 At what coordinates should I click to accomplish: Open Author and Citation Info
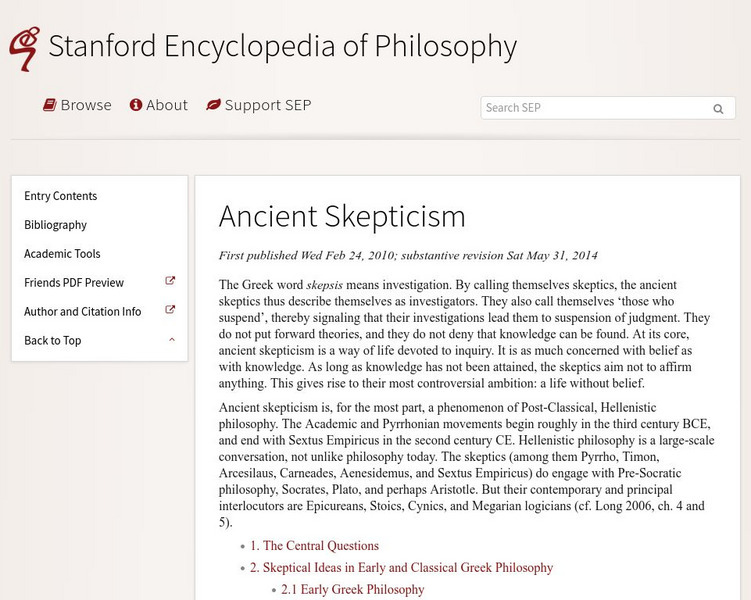[82, 312]
